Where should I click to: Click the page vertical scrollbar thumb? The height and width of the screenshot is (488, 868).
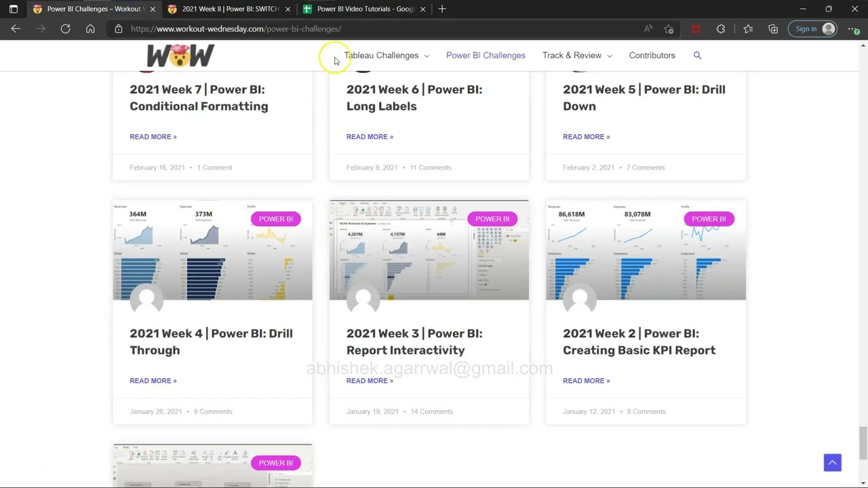pyautogui.click(x=863, y=443)
